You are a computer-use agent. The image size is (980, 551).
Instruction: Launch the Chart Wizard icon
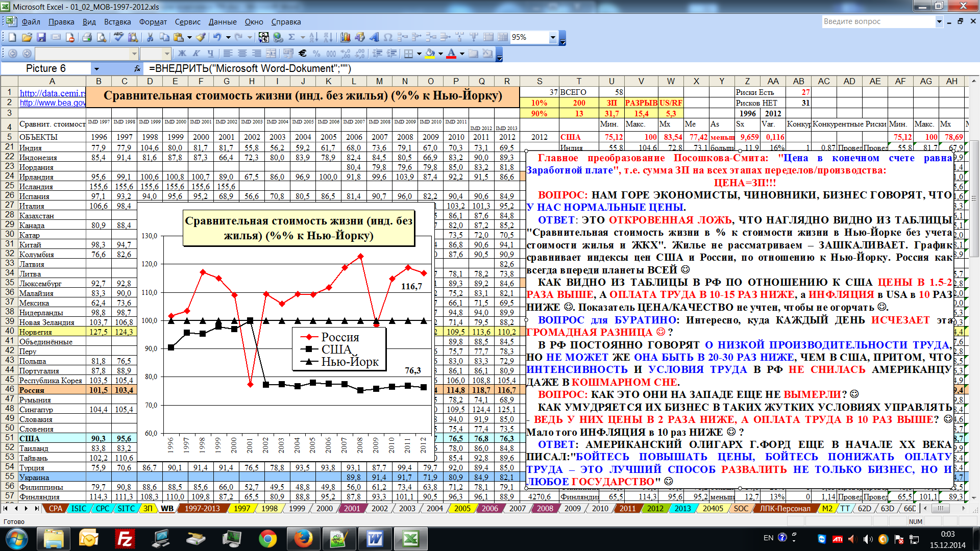point(345,37)
